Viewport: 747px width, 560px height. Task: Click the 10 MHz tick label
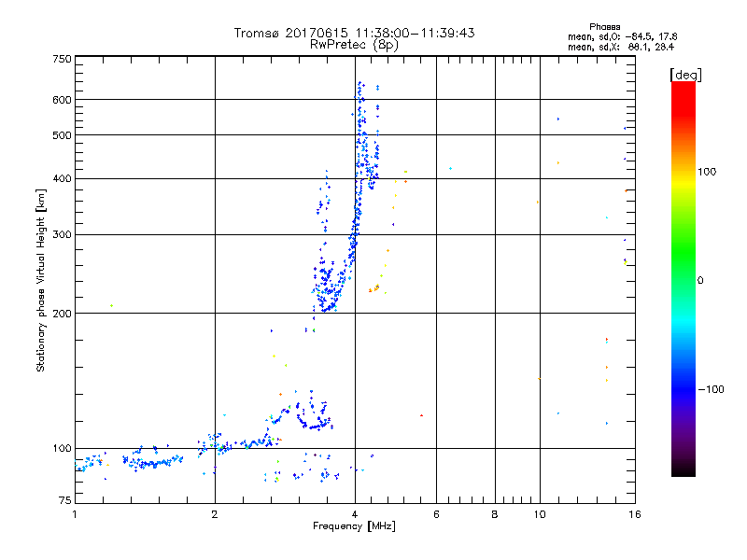click(540, 514)
